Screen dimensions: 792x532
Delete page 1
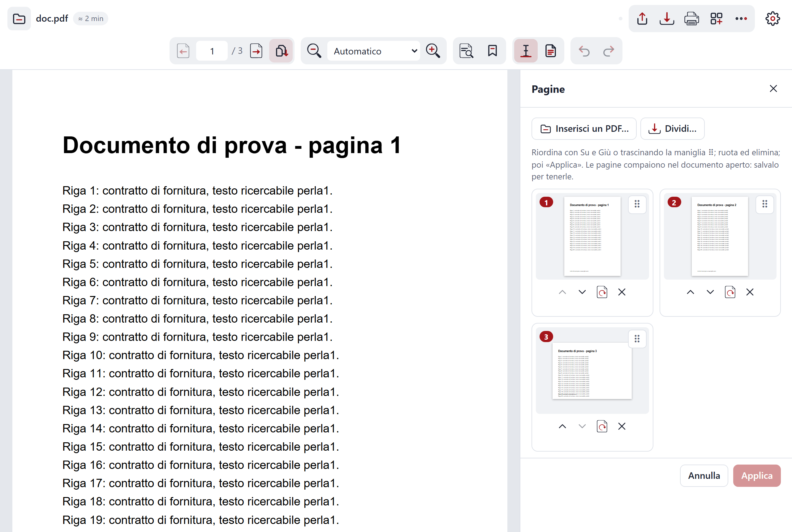(622, 292)
